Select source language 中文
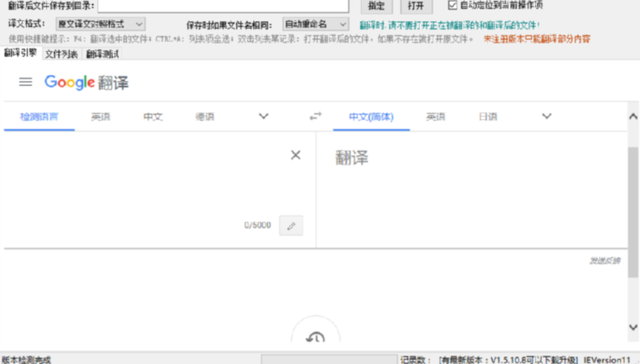 (153, 117)
